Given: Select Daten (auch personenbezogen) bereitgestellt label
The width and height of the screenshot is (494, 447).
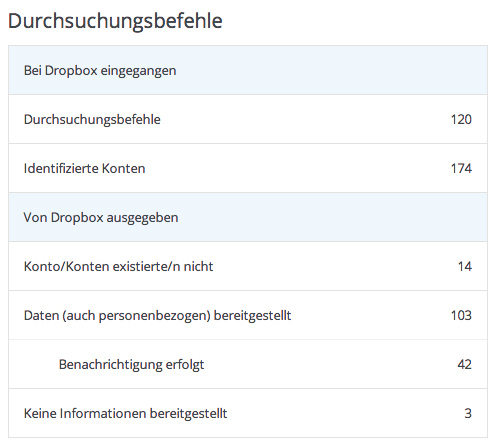Looking at the screenshot, I should click(x=157, y=315).
